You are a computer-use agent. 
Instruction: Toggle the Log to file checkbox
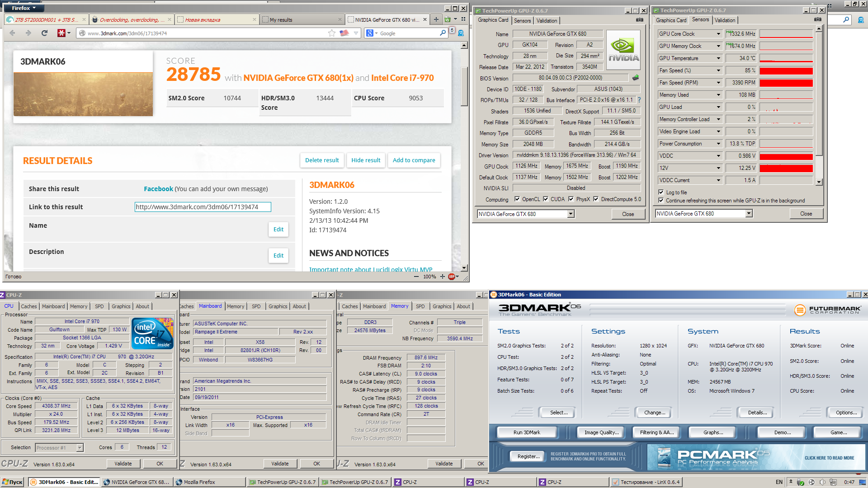coord(661,192)
